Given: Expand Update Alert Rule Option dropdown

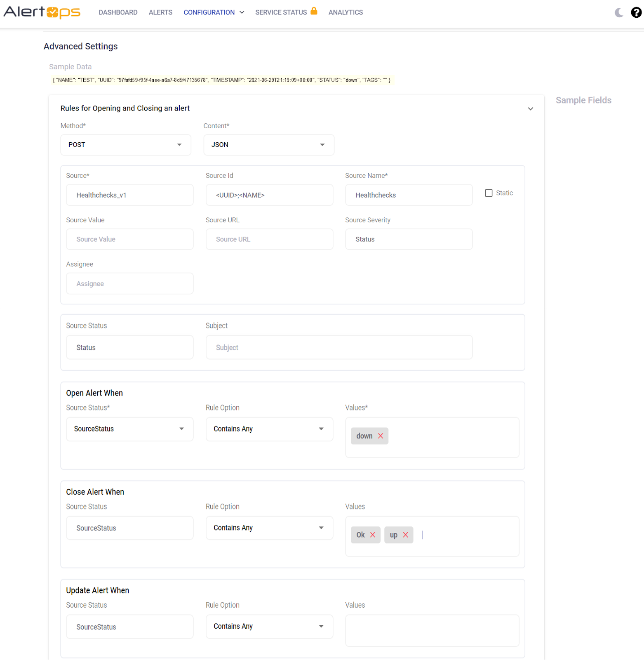Looking at the screenshot, I should (x=269, y=627).
